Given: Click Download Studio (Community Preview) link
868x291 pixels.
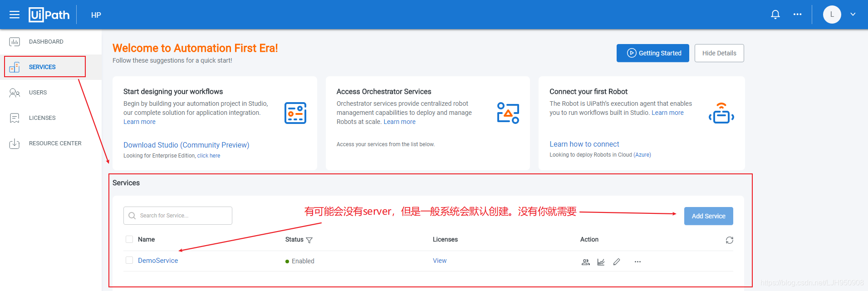Looking at the screenshot, I should 186,145.
